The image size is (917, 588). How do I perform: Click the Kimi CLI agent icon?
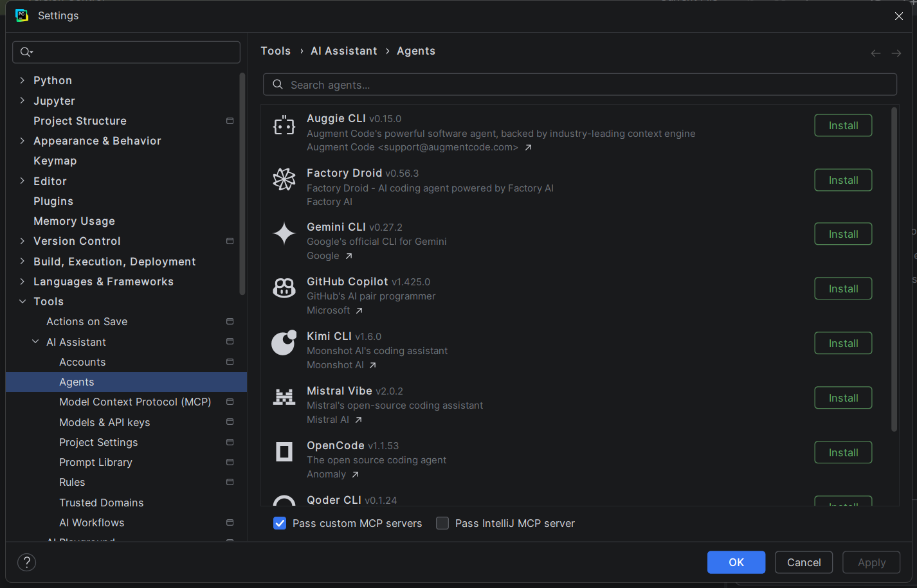(x=284, y=343)
